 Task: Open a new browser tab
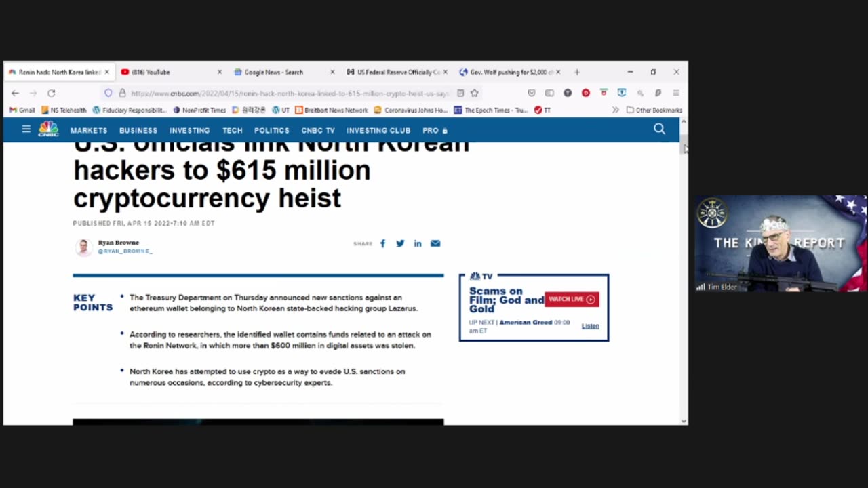click(x=577, y=72)
